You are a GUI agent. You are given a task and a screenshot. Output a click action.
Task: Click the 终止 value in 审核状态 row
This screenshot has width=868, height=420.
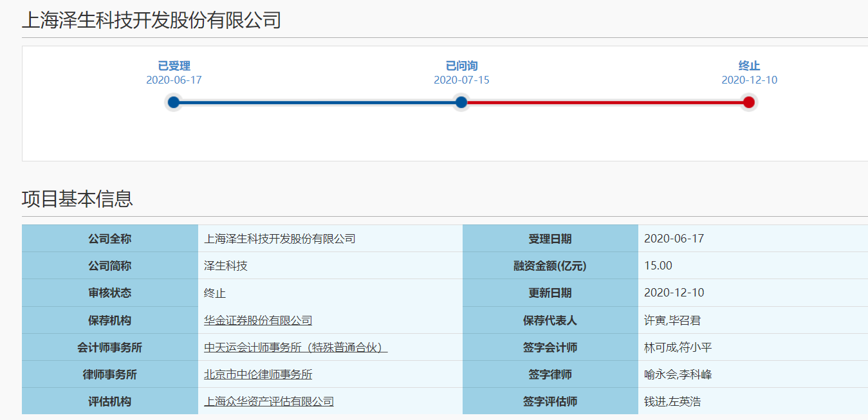(x=215, y=293)
